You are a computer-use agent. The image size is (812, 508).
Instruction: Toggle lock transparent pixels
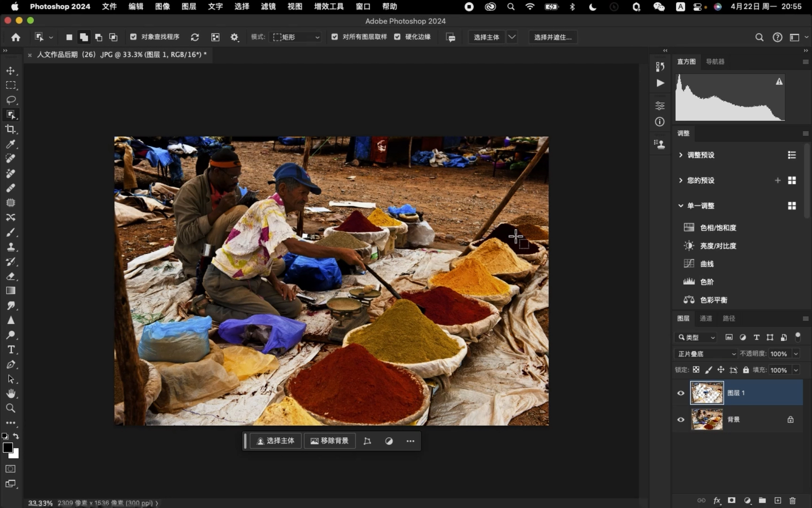click(696, 370)
